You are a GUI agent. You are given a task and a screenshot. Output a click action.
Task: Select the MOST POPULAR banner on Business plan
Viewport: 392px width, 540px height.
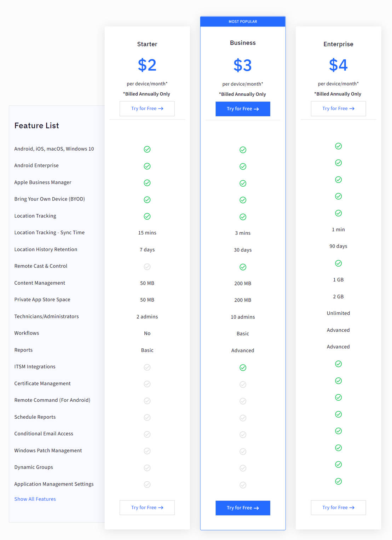(x=243, y=21)
